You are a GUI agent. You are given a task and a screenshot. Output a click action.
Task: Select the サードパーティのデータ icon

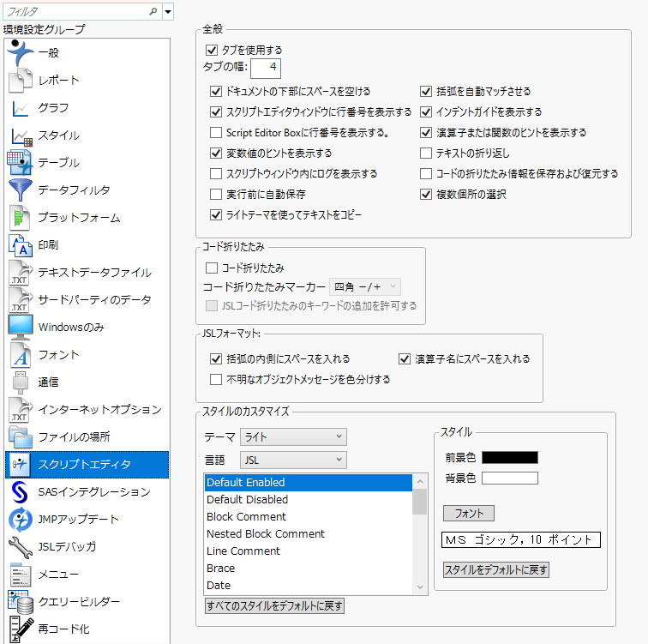point(20,299)
